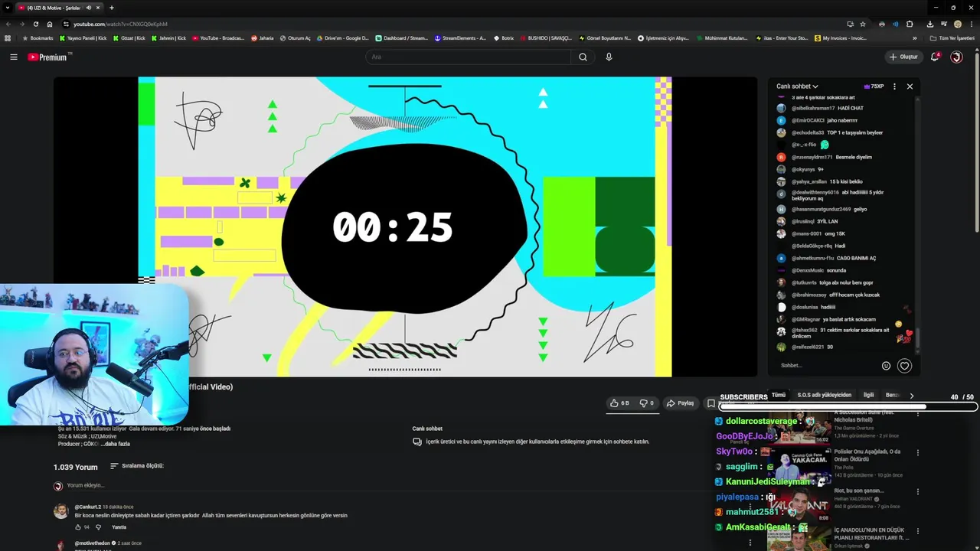Go to the YouTube Premium home logo
Image resolution: width=980 pixels, height=551 pixels.
pyautogui.click(x=47, y=57)
